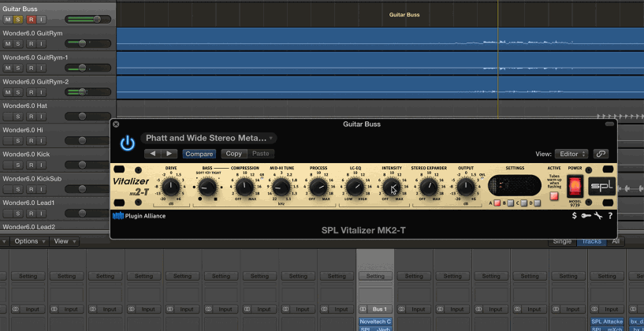Click the Output knob
Screen dimensions: 644x331
(466, 188)
